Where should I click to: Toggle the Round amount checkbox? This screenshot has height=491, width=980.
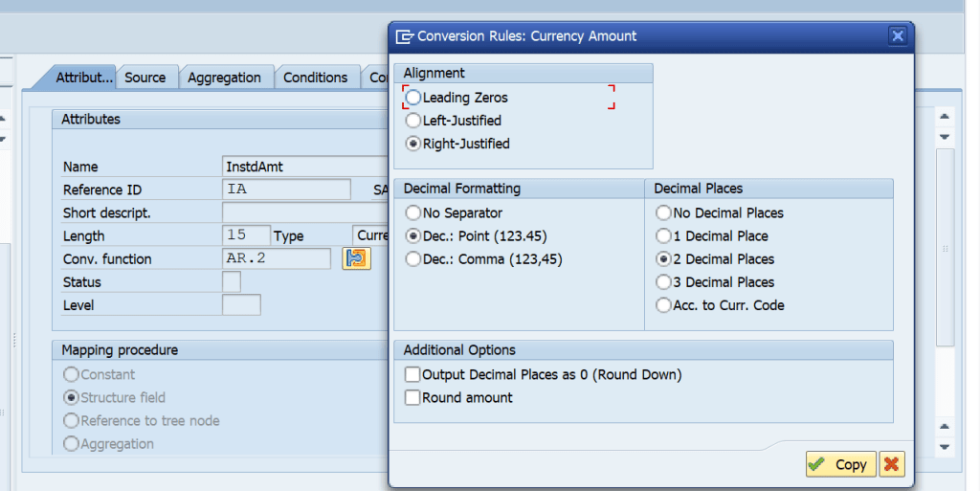tap(412, 397)
